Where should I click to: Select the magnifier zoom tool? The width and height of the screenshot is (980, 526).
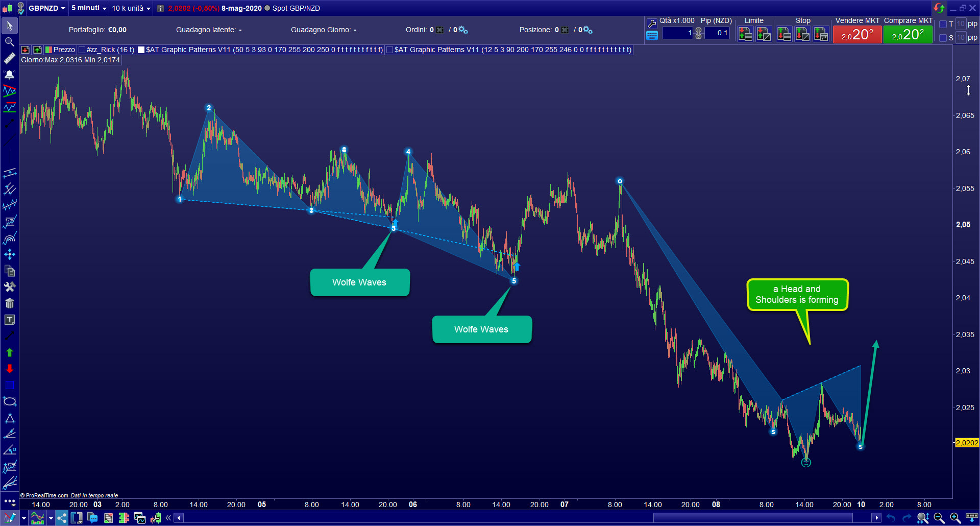[9, 42]
